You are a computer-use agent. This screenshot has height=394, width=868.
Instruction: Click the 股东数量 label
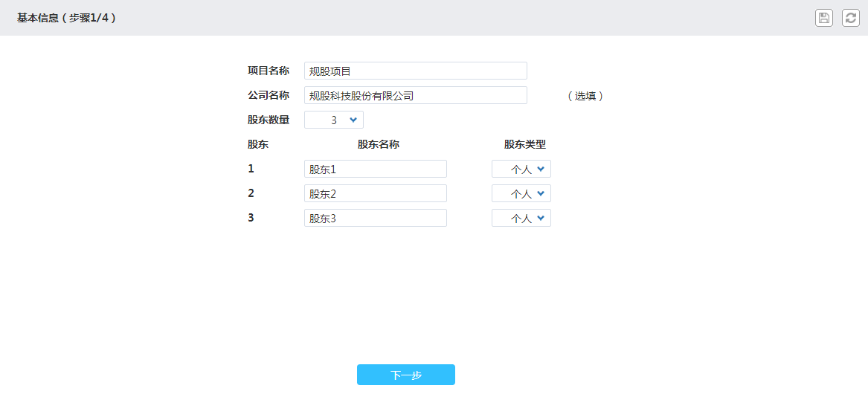click(x=268, y=119)
